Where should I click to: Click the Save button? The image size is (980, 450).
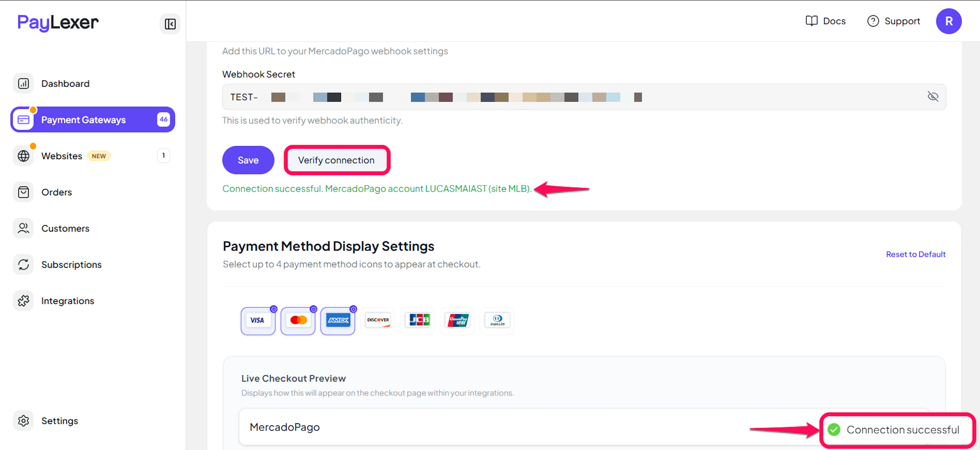[x=248, y=160]
